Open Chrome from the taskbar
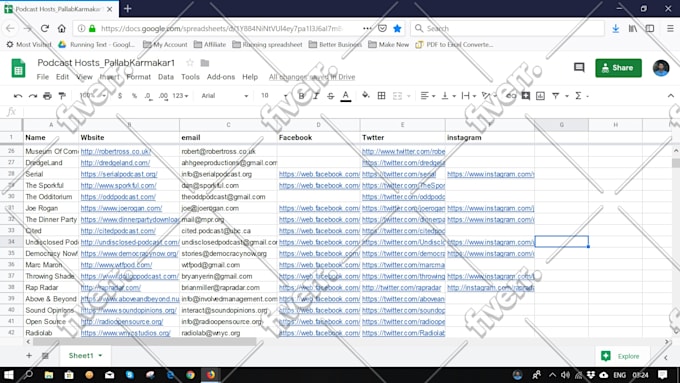The height and width of the screenshot is (383, 680). pos(190,375)
